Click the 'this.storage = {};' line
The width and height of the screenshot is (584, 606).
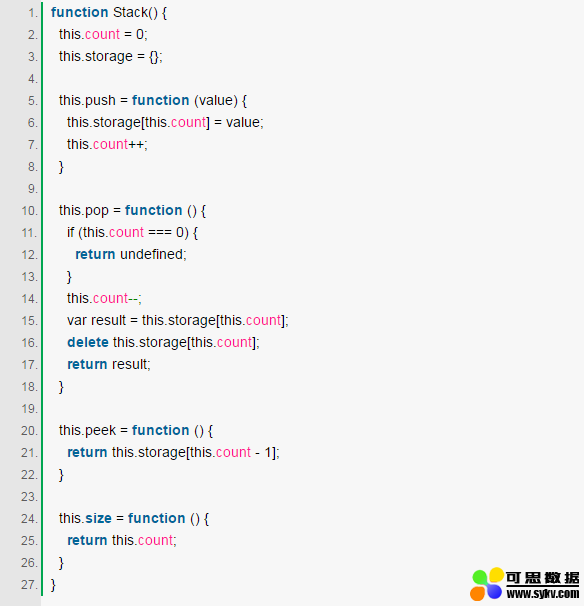point(111,57)
